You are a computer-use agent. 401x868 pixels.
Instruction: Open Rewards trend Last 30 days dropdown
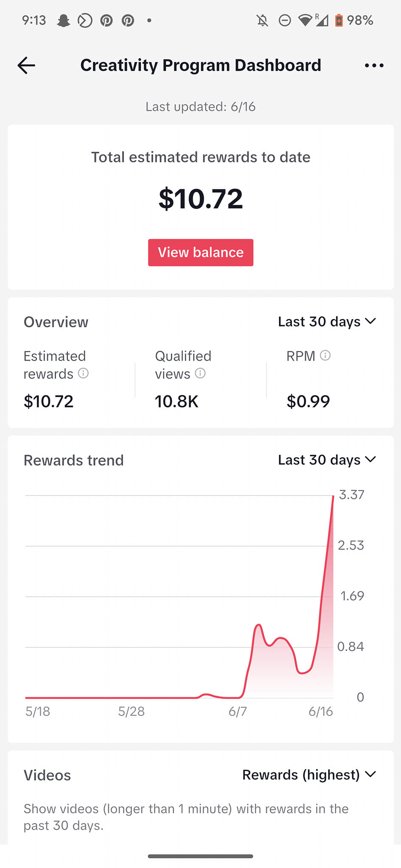(x=327, y=460)
